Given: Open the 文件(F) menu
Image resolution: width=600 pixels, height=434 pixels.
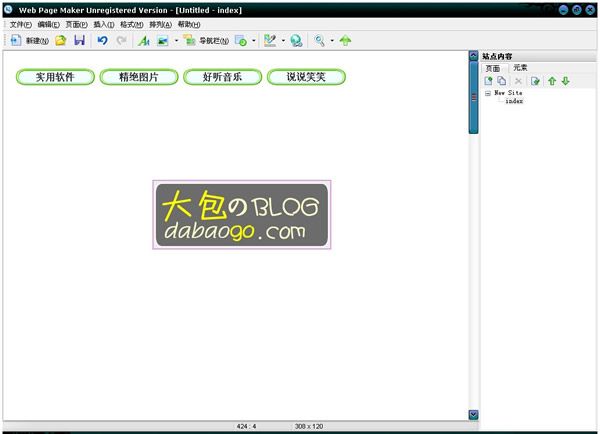Looking at the screenshot, I should coord(20,24).
